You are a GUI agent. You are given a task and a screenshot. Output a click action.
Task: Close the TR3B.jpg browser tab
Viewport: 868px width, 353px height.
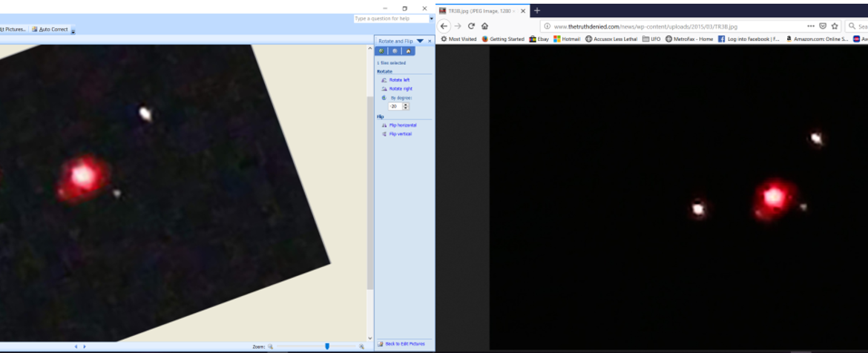523,10
